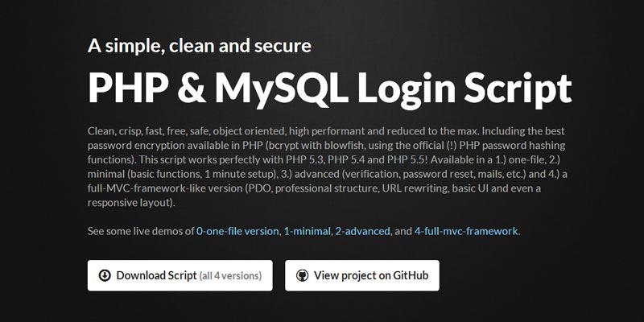
Task: Click the download arrow icon
Action: coord(105,275)
